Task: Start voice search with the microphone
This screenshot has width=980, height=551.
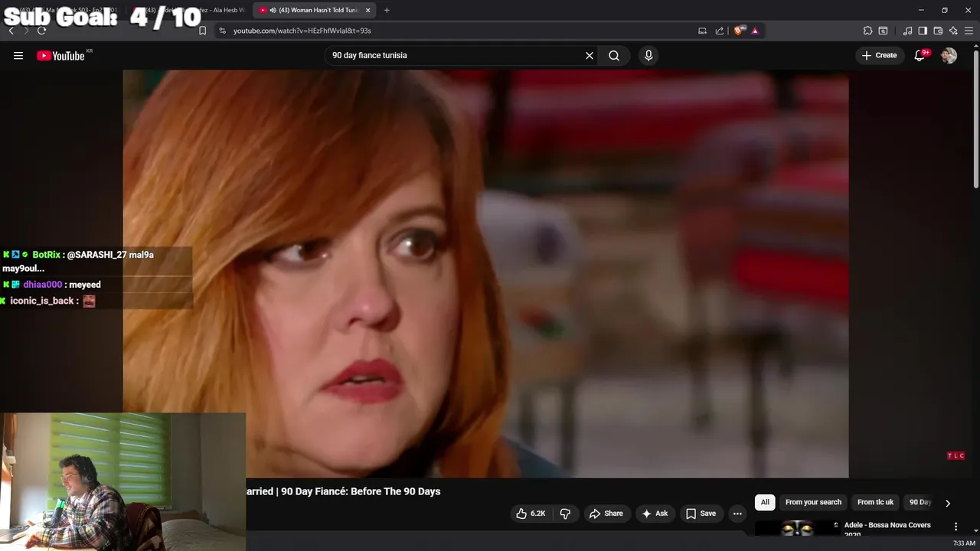Action: (x=648, y=55)
